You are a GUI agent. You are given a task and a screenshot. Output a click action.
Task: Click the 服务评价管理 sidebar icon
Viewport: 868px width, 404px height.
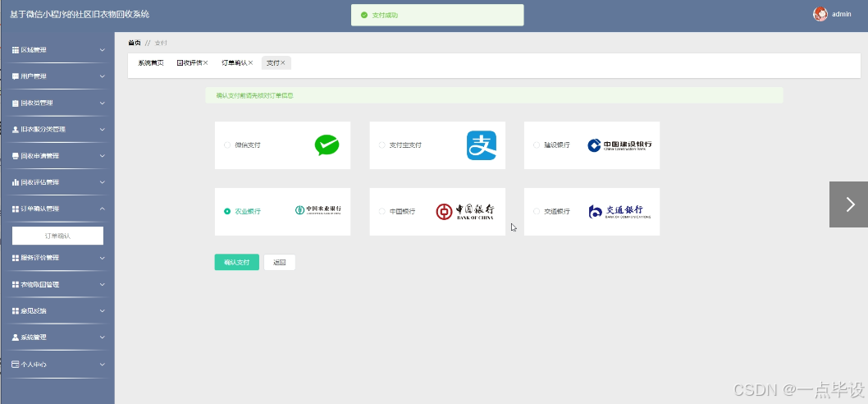pyautogui.click(x=16, y=258)
